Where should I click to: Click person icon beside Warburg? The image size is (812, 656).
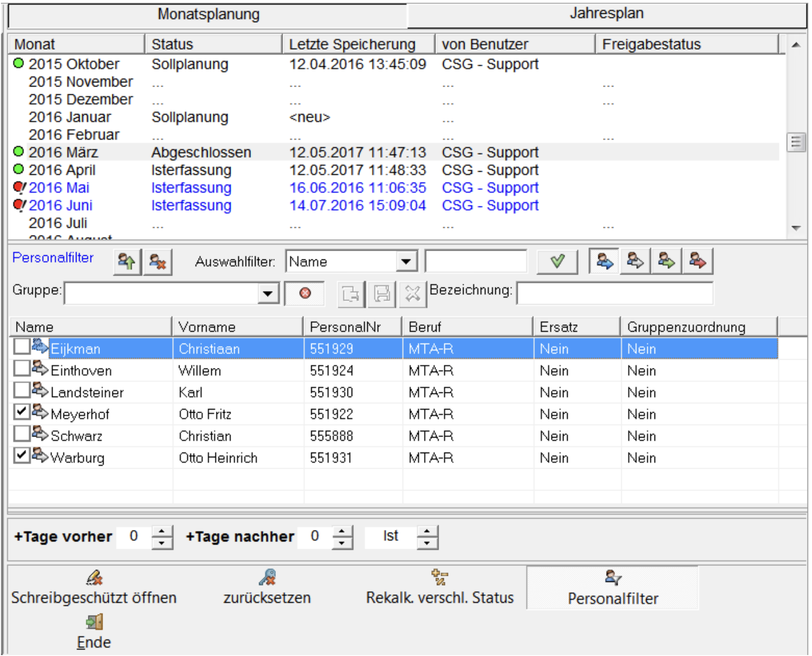(40, 455)
